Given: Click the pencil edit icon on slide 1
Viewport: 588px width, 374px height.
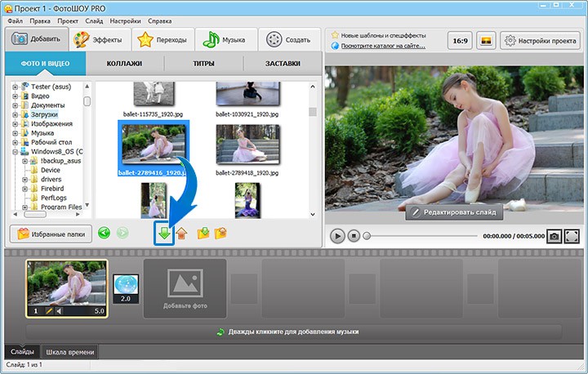Looking at the screenshot, I should pyautogui.click(x=49, y=311).
